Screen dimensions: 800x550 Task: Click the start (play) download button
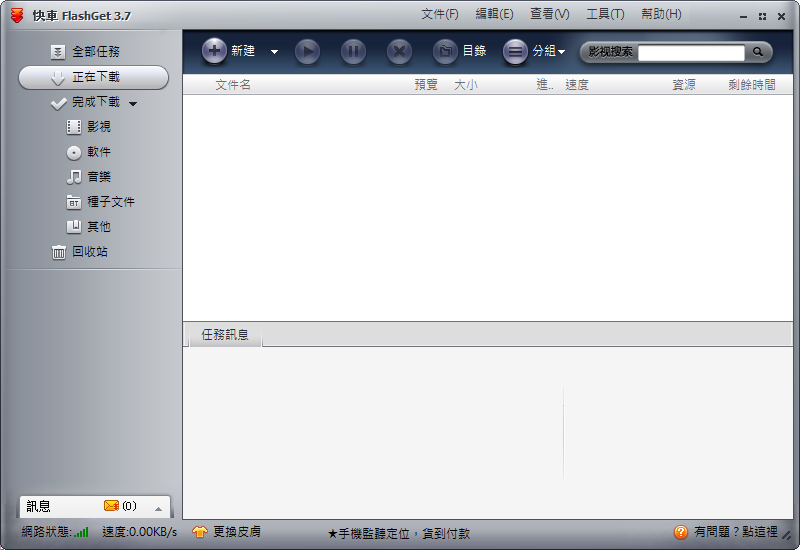307,51
